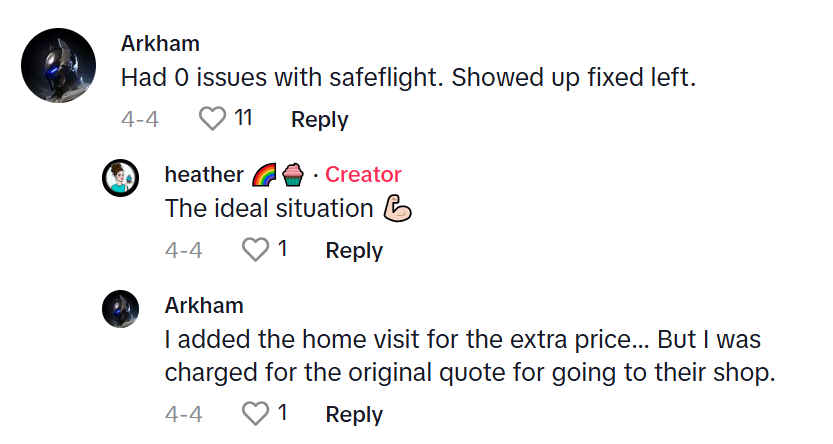Click the "Had 0 issues with safeflight" comment text

407,77
